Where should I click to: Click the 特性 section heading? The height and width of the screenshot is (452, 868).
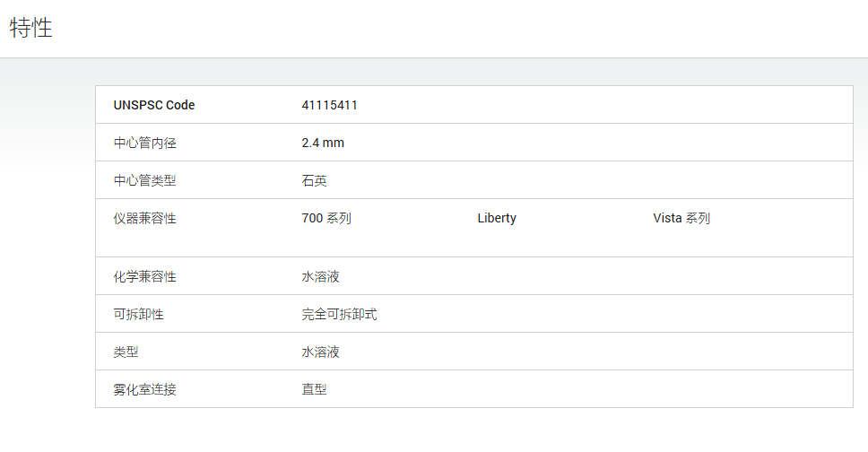[x=31, y=28]
